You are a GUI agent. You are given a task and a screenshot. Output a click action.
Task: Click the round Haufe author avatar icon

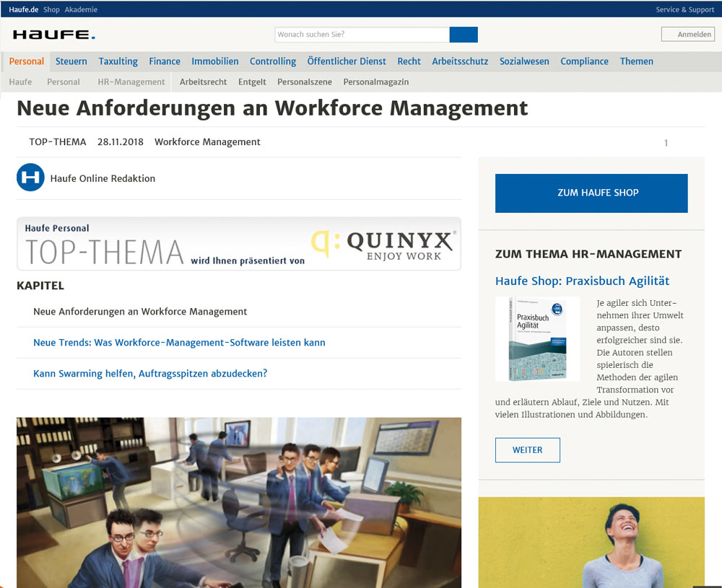[30, 177]
